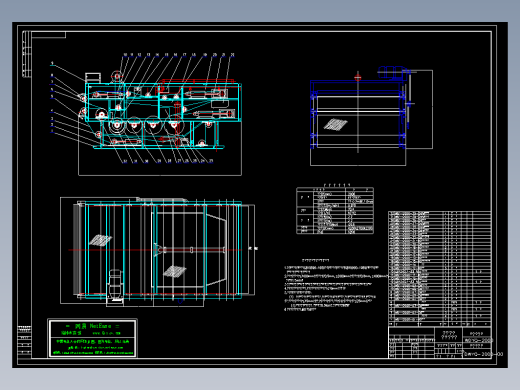Click the red pipe line atop the side view

coord(197,81)
